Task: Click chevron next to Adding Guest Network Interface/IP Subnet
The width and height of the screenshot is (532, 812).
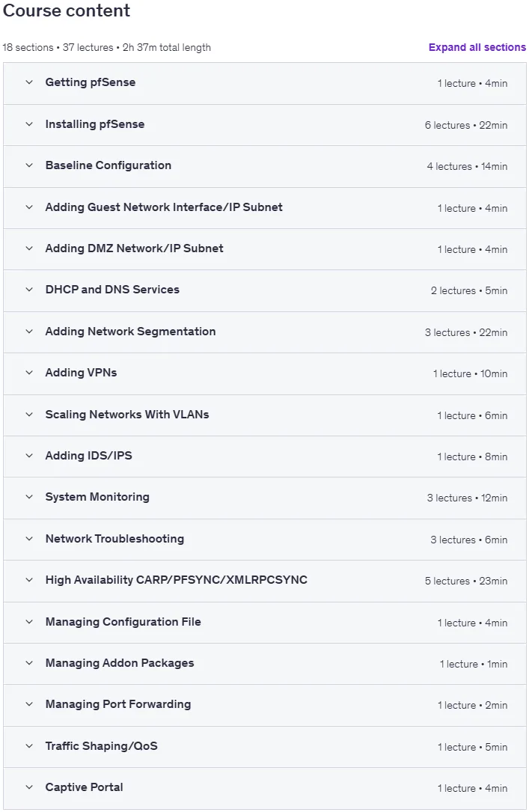Action: click(29, 207)
